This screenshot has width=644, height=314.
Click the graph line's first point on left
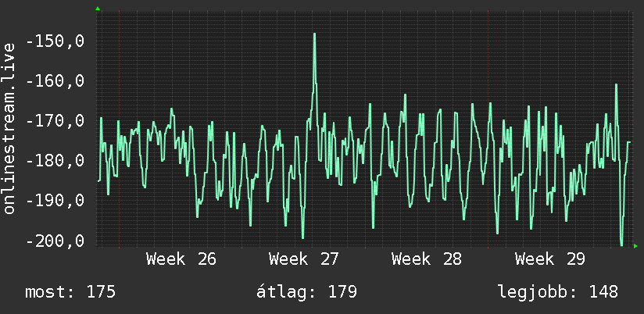pos(98,180)
